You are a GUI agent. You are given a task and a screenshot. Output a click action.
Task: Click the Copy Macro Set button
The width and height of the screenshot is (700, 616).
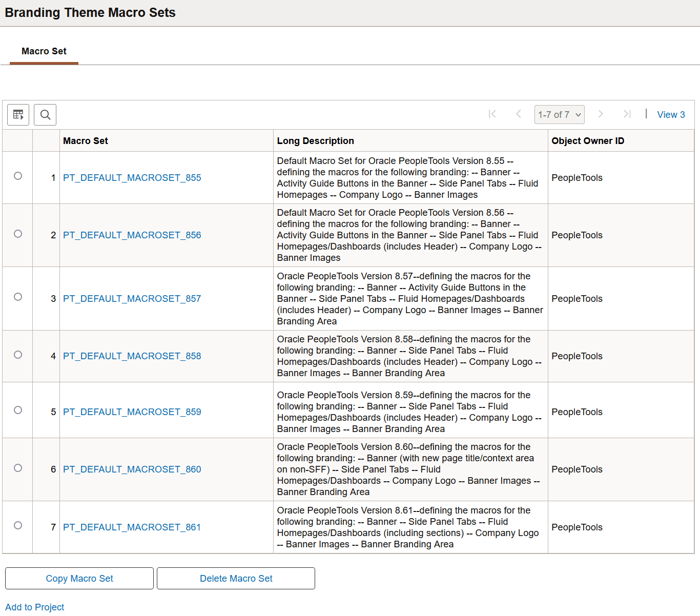pyautogui.click(x=79, y=578)
